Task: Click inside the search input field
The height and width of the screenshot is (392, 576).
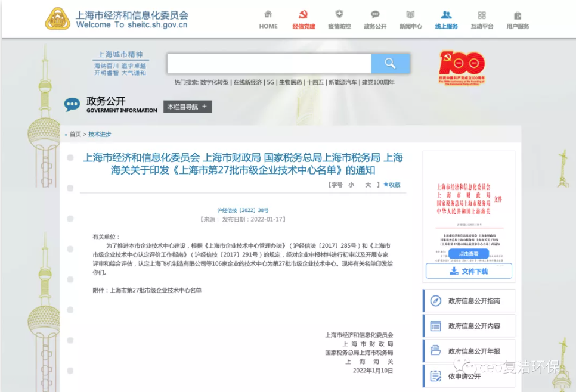Action: tap(268, 63)
